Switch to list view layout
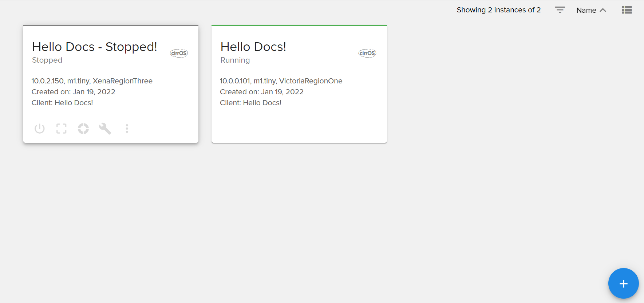 tap(627, 10)
